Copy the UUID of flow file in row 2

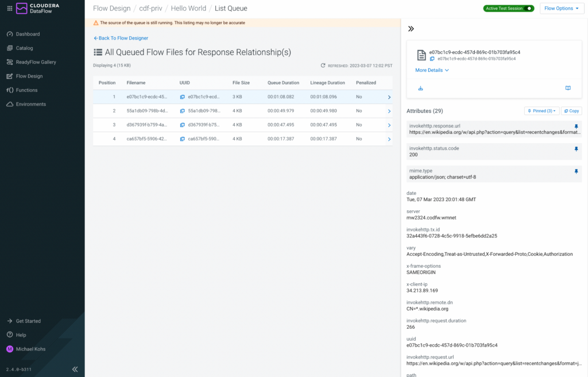click(x=183, y=110)
